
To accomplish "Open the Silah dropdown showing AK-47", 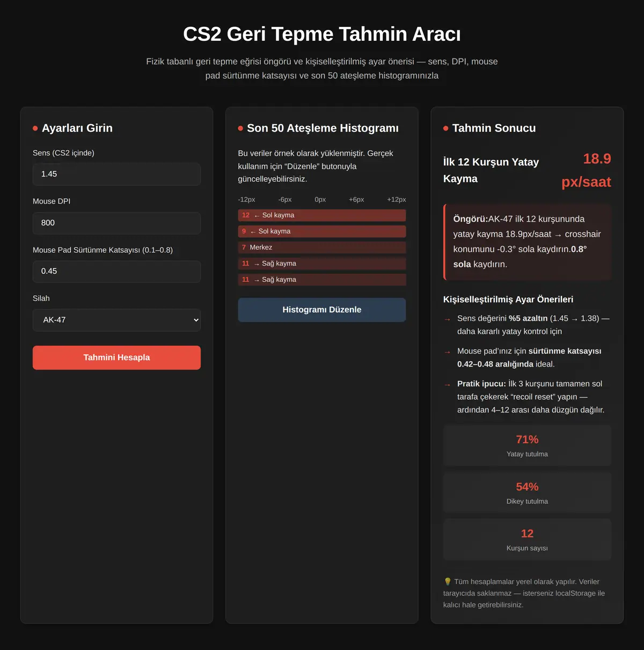I will [116, 320].
